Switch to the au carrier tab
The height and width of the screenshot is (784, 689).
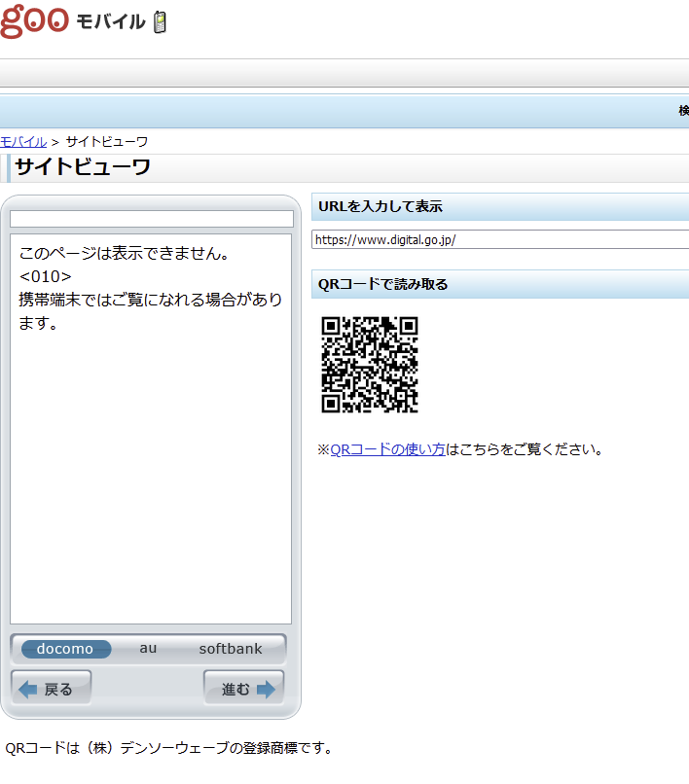coord(148,649)
